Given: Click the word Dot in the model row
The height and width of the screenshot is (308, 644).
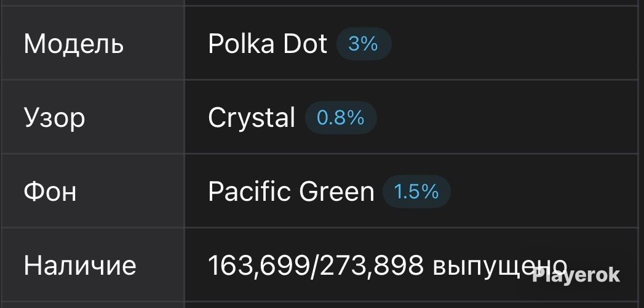Looking at the screenshot, I should pos(305,44).
